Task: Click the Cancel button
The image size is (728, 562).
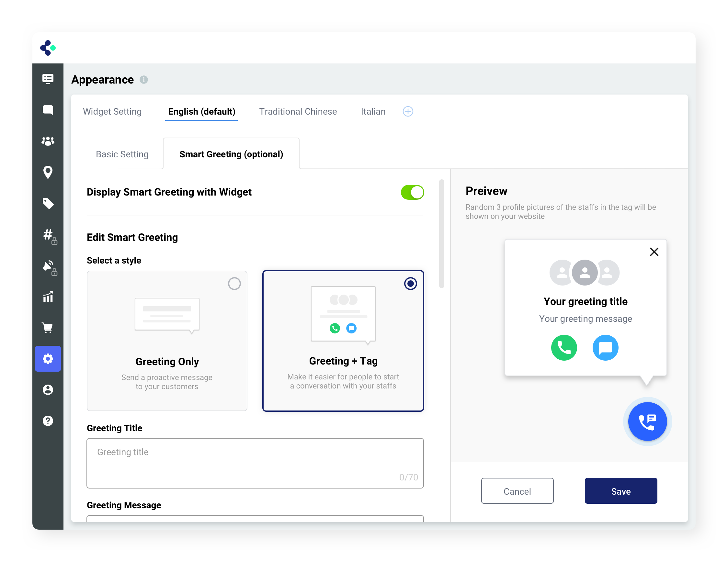Action: click(x=517, y=491)
